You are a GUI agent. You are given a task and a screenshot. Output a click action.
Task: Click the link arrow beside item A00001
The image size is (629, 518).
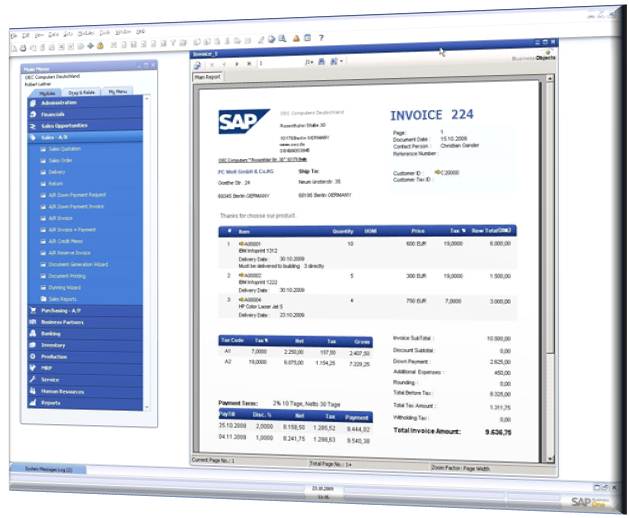[241, 244]
